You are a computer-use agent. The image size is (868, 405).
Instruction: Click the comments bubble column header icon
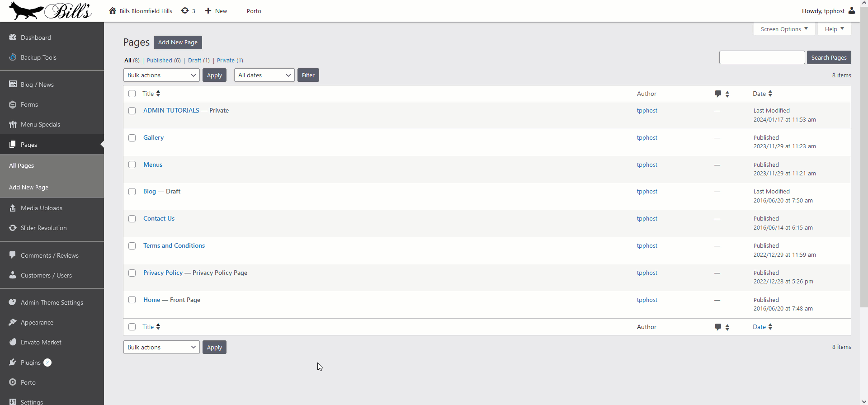[x=718, y=94]
